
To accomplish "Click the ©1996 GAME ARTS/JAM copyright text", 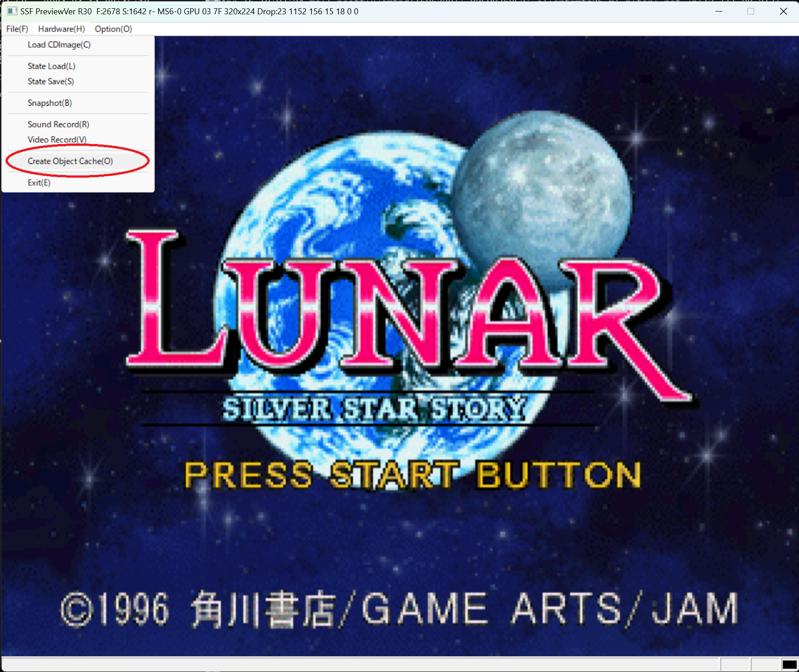I will (399, 609).
